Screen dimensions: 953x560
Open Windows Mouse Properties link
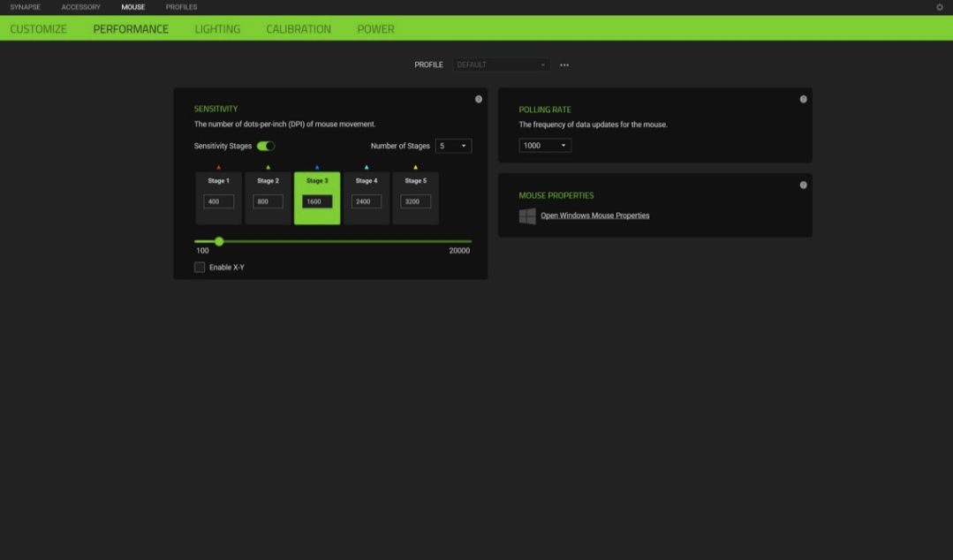(x=595, y=216)
